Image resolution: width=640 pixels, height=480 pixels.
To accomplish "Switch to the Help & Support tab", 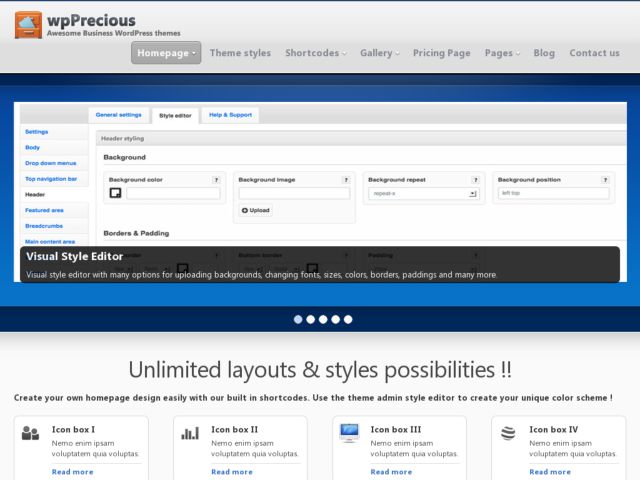I will point(231,115).
